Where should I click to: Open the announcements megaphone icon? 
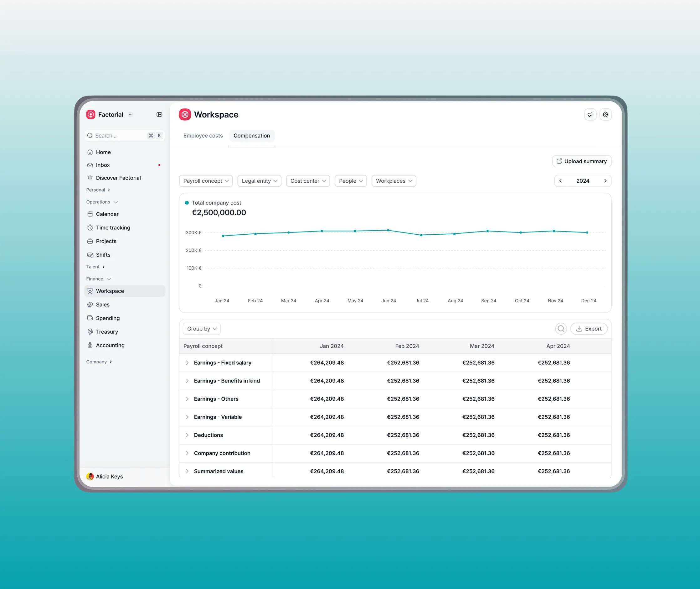point(590,115)
